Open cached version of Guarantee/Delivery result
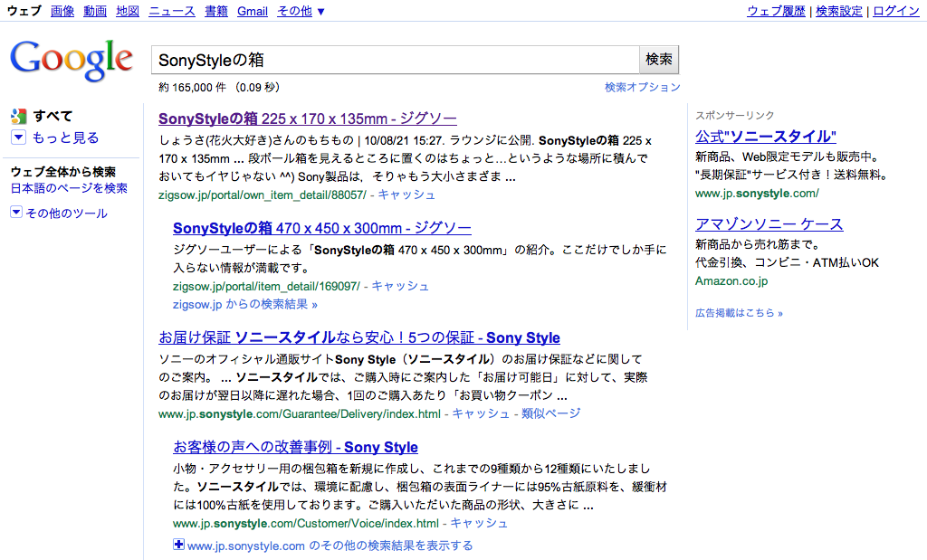The height and width of the screenshot is (560, 927). click(481, 413)
